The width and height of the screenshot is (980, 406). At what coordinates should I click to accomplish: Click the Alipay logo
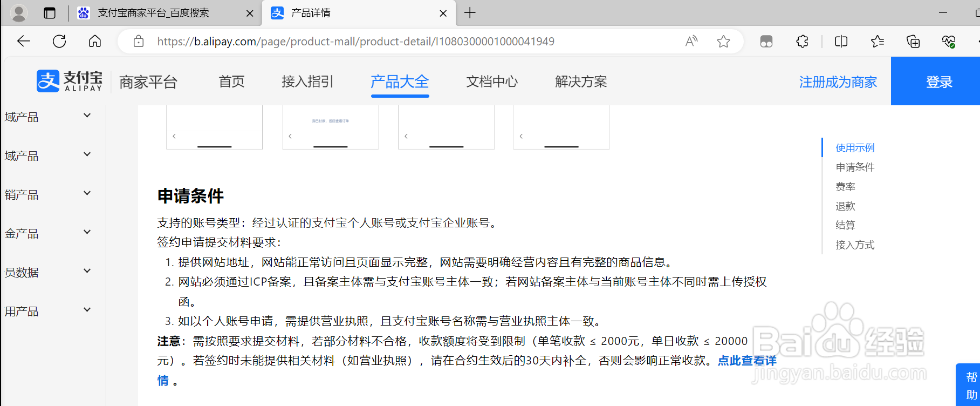tap(70, 82)
